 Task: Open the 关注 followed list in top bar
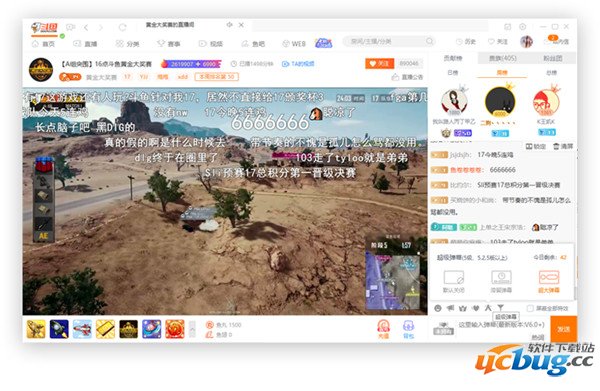(x=497, y=41)
